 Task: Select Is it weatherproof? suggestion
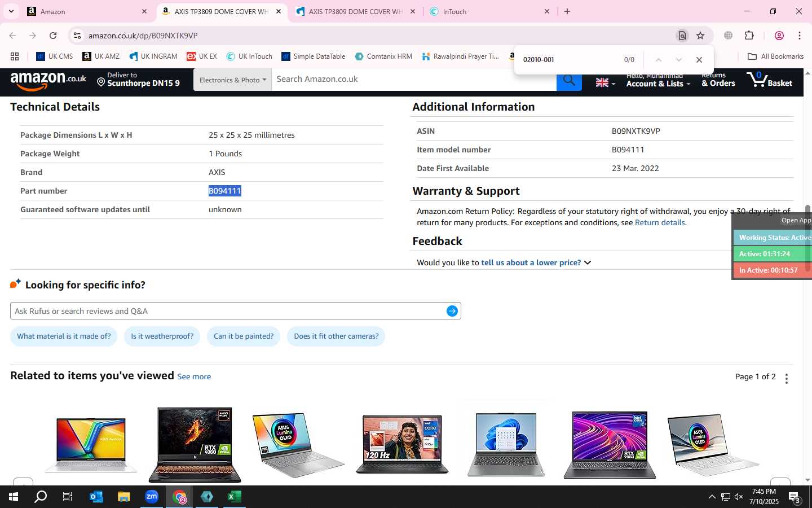pyautogui.click(x=162, y=336)
